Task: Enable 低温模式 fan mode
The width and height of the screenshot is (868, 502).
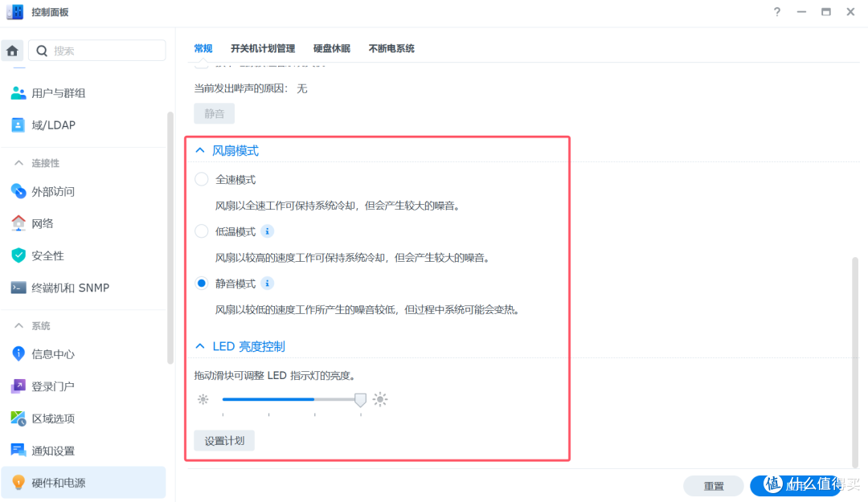Action: [201, 231]
